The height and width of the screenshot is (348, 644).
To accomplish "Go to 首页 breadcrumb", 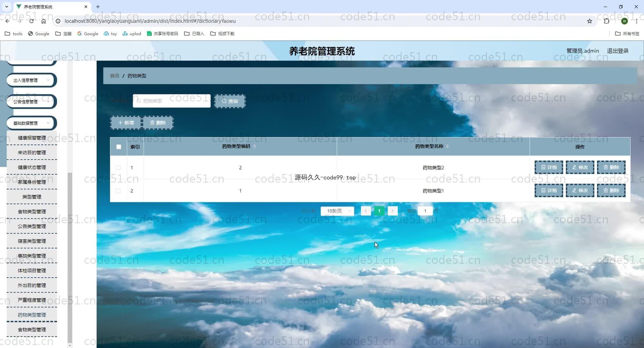I will 114,76.
